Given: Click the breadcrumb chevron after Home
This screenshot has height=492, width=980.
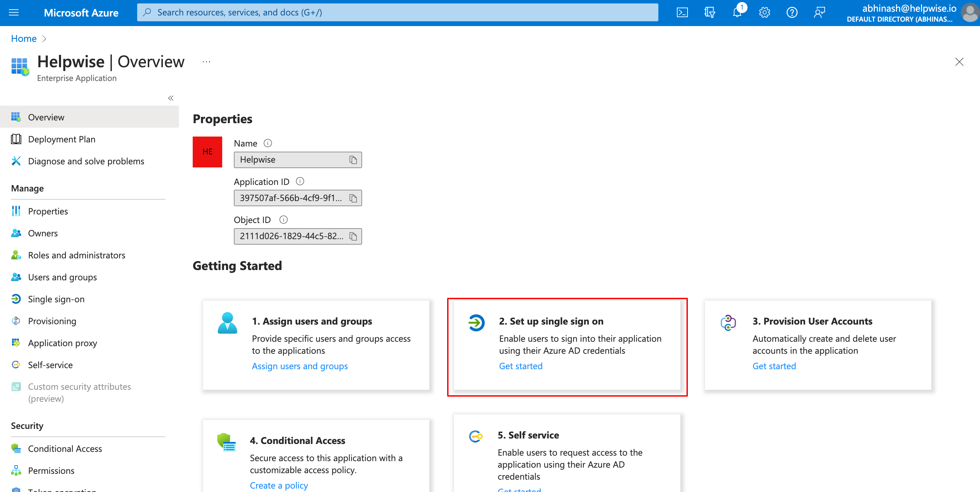Looking at the screenshot, I should click(x=44, y=38).
